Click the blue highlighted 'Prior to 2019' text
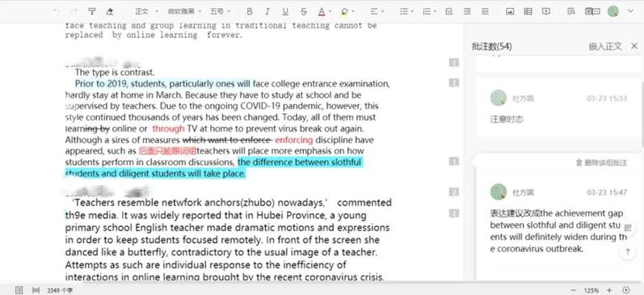Screen dimensions: 644x295 click(162, 84)
